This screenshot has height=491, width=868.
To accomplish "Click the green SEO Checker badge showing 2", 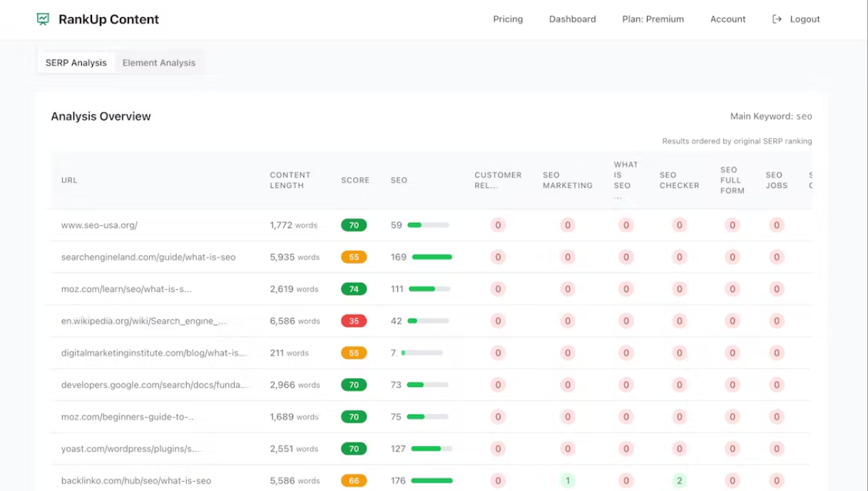I will 679,481.
